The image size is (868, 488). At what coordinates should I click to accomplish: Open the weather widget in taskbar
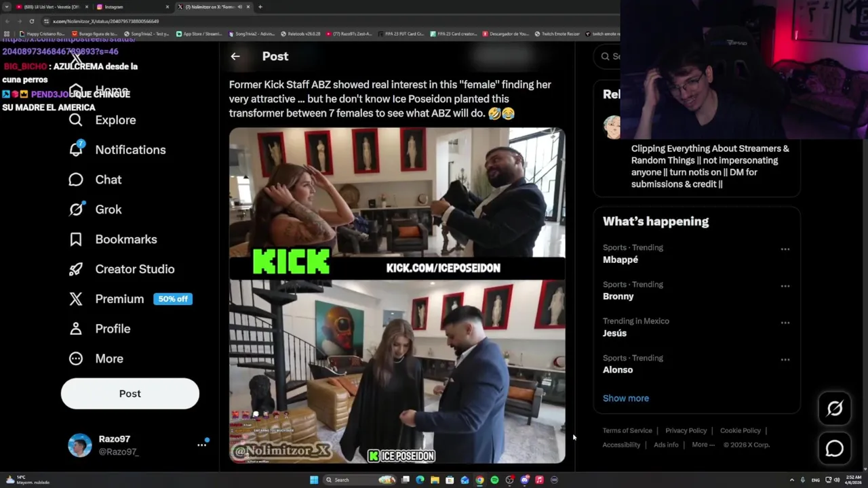point(27,480)
